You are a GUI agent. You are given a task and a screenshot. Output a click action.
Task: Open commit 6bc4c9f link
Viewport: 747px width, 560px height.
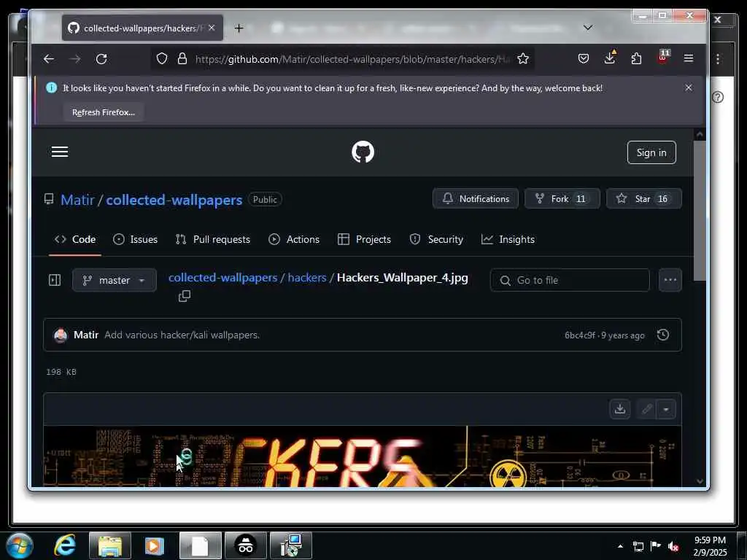click(x=579, y=335)
